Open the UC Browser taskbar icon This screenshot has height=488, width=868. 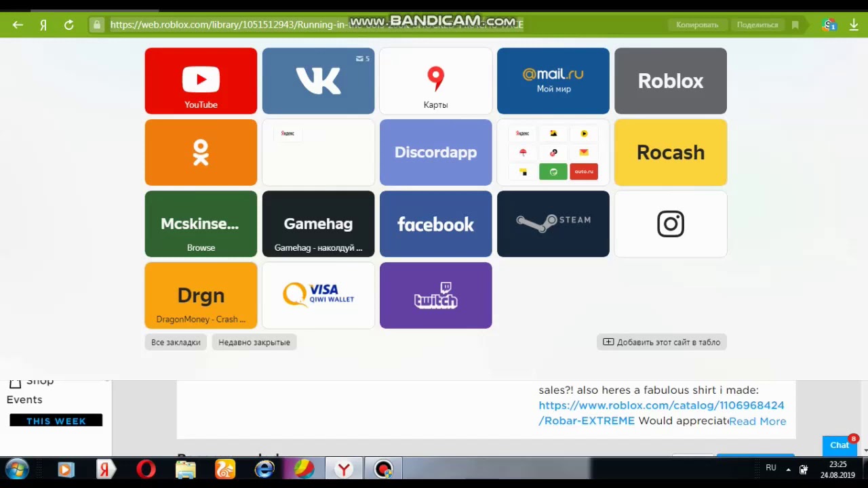coord(225,469)
